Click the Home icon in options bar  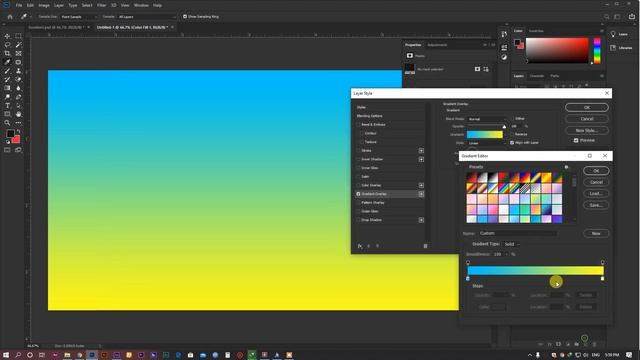tap(10, 17)
